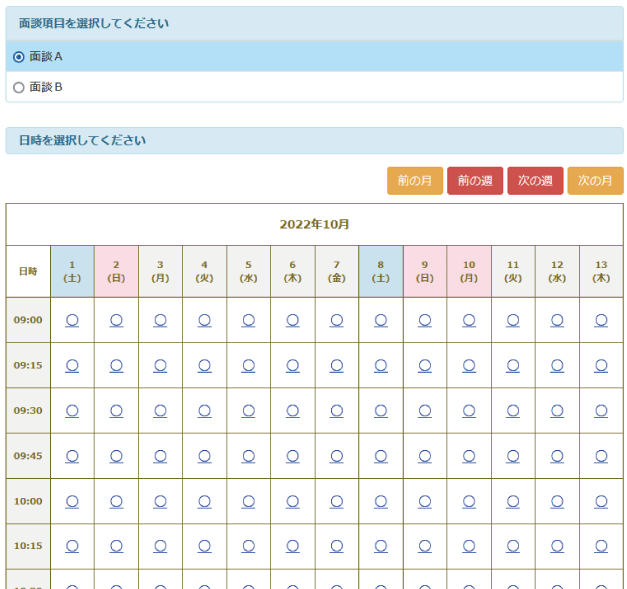Select 09:45 slot on October 2 (日)
Screen dimensions: 627x589
(116, 455)
